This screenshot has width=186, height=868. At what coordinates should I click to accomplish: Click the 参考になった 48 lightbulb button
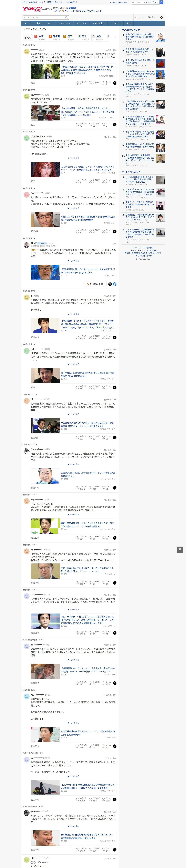(x=95, y=284)
